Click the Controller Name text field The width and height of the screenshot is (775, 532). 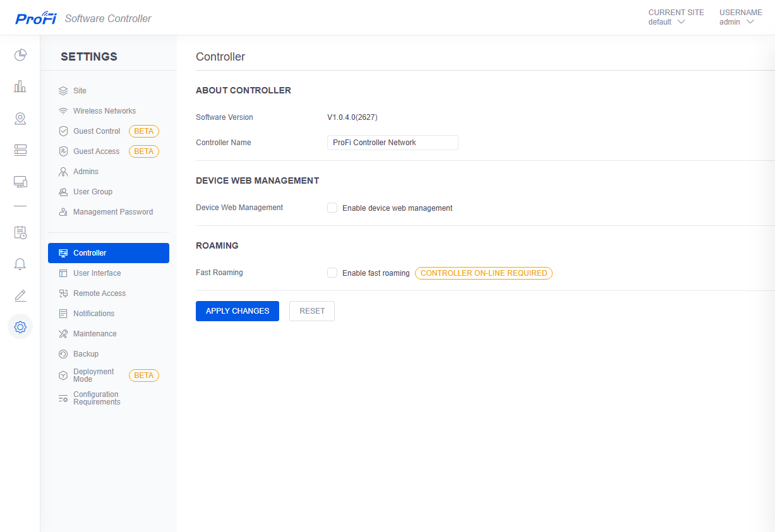pyautogui.click(x=392, y=143)
